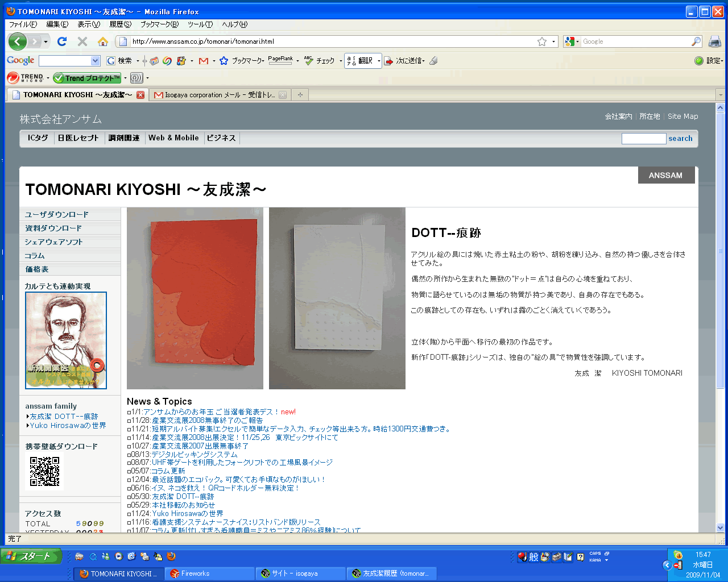This screenshot has height=582, width=728.
Task: Click the 会社案内 link in header
Action: pyautogui.click(x=618, y=116)
